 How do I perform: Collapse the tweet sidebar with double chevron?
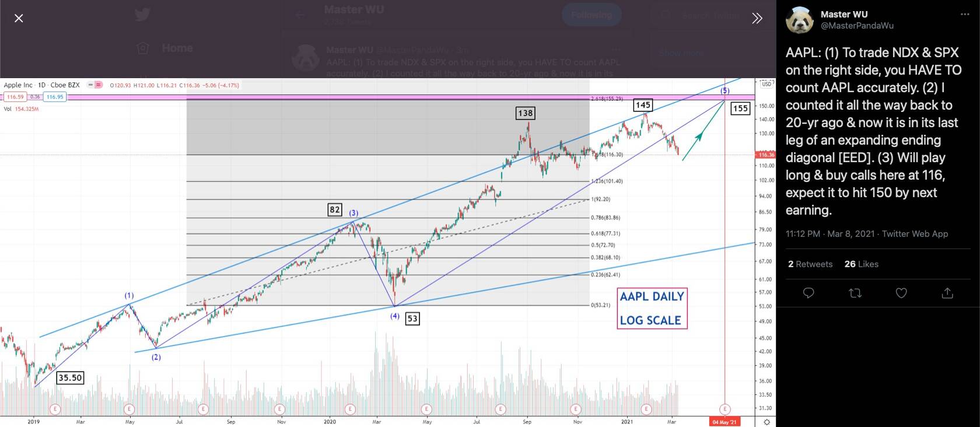(757, 18)
